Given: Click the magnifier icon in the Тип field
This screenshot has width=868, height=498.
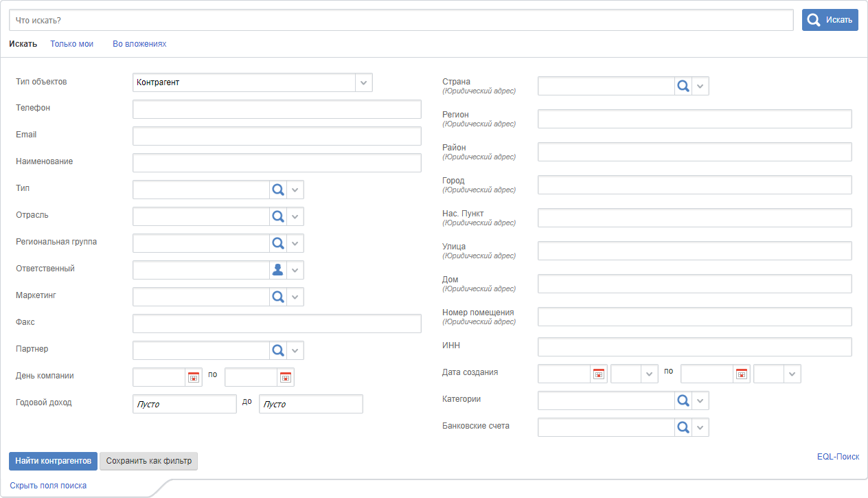Looking at the screenshot, I should [277, 190].
